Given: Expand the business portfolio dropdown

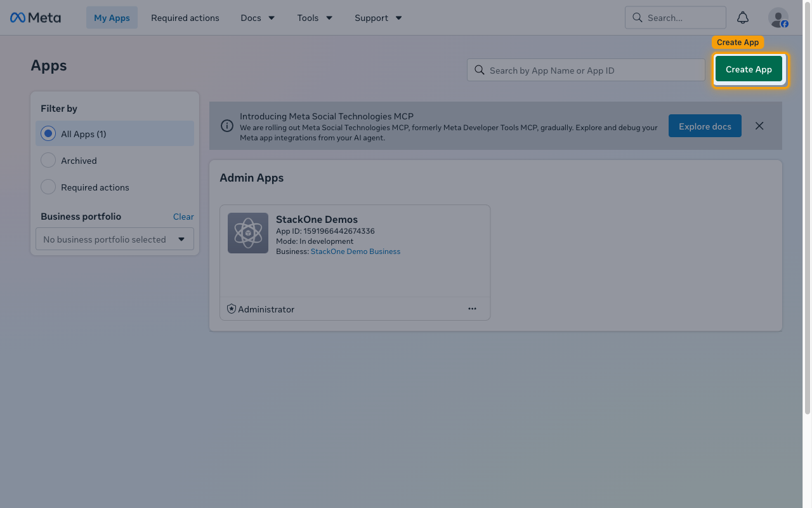Looking at the screenshot, I should tap(115, 239).
